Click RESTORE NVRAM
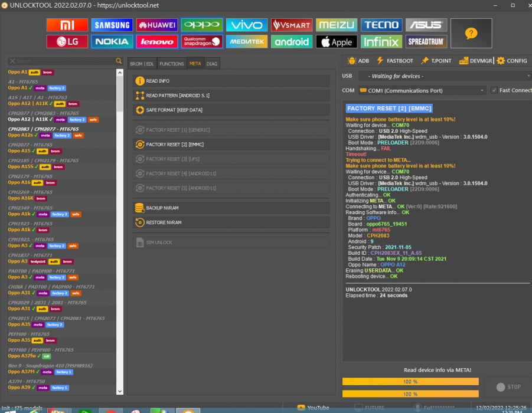The image size is (532, 413). click(x=231, y=222)
